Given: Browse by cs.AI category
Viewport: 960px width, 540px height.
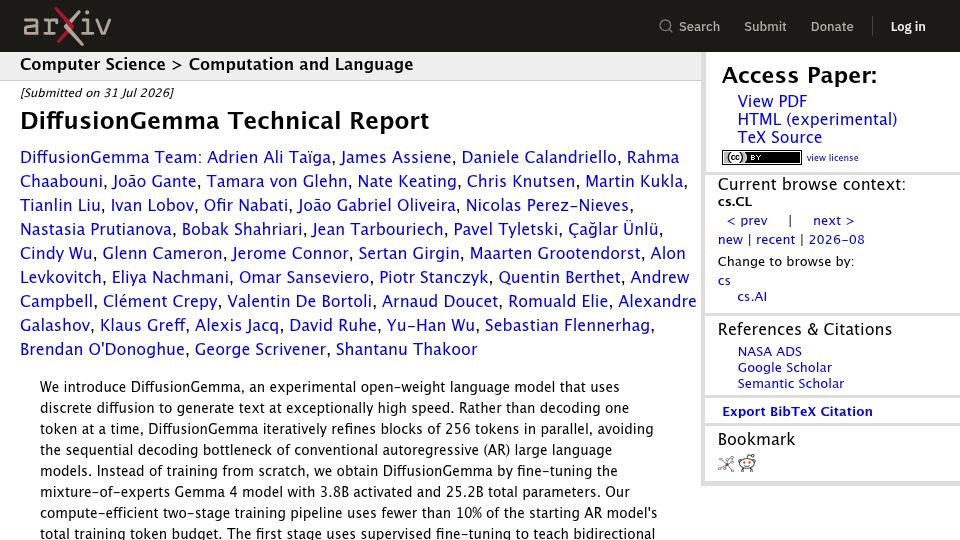Looking at the screenshot, I should tap(752, 296).
